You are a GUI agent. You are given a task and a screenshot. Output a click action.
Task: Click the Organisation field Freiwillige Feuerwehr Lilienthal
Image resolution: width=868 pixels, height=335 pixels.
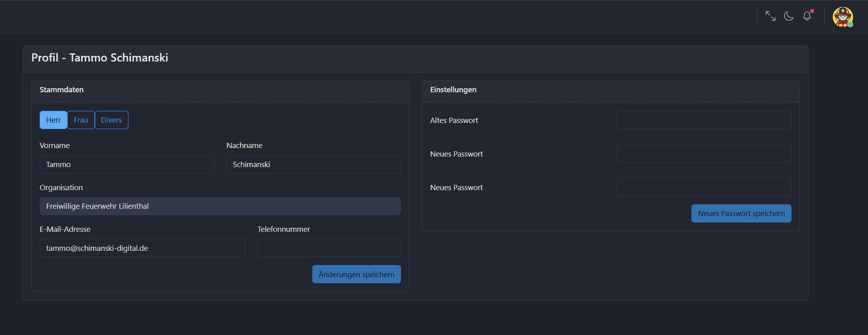pyautogui.click(x=220, y=206)
